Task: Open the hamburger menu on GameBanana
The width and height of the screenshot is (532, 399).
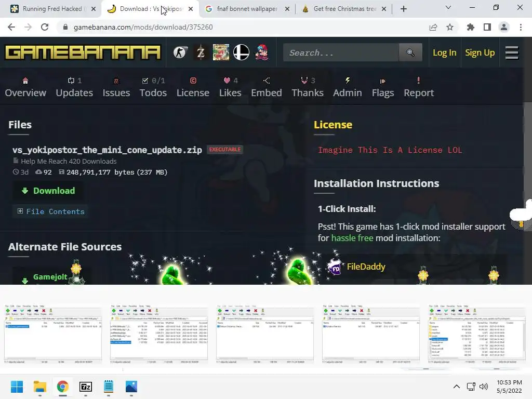Action: pos(512,52)
